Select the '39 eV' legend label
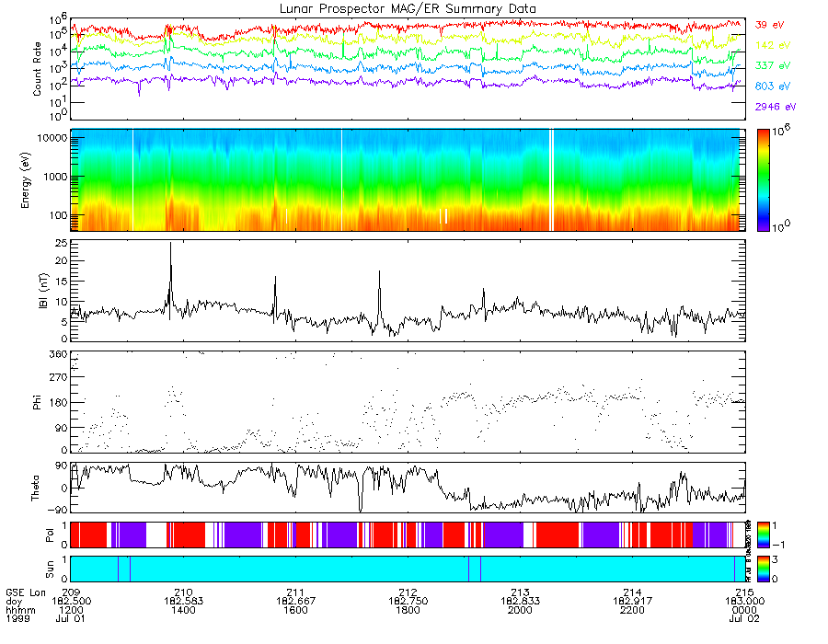Screen dimensions: 828x644 [769, 25]
